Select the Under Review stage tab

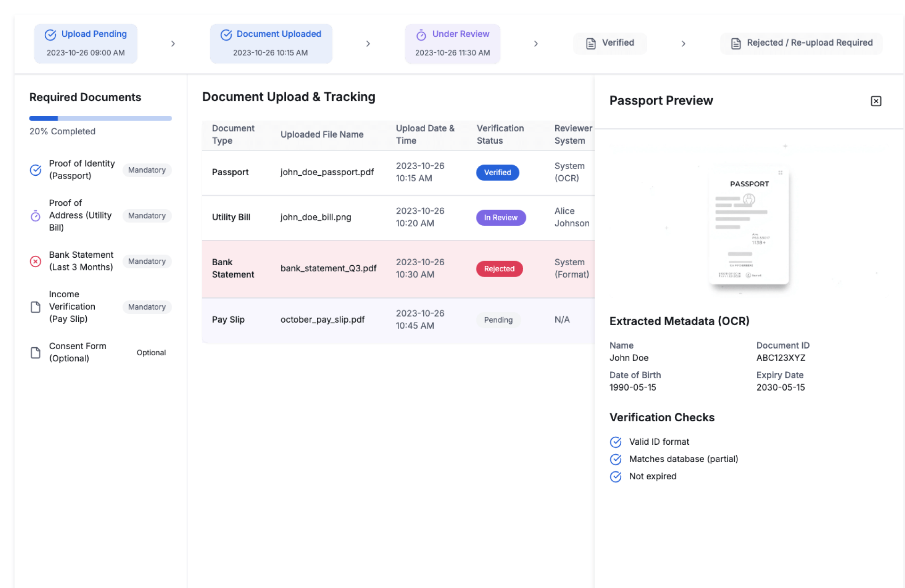(x=452, y=43)
